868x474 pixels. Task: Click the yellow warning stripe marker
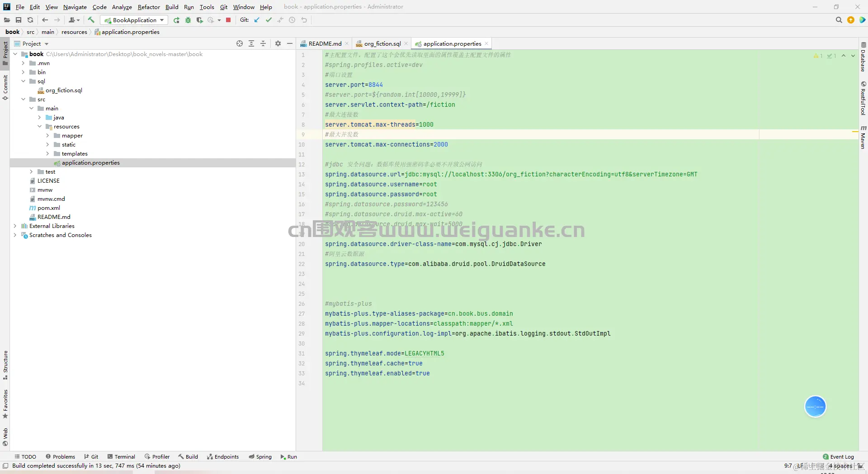pos(855,132)
